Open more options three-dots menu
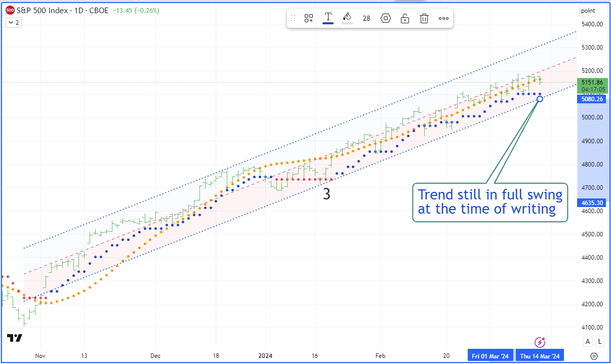This screenshot has height=364, width=611. 443,18
